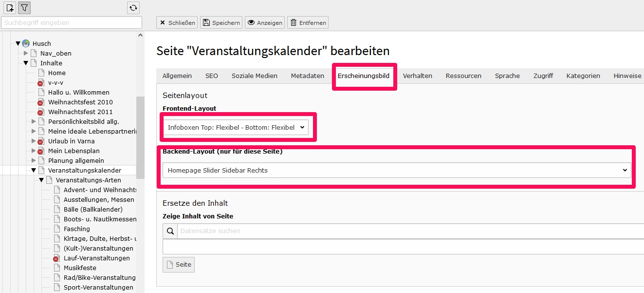Collapse the Veranstaltungskalender tree node
This screenshot has height=293, width=644.
tap(34, 170)
